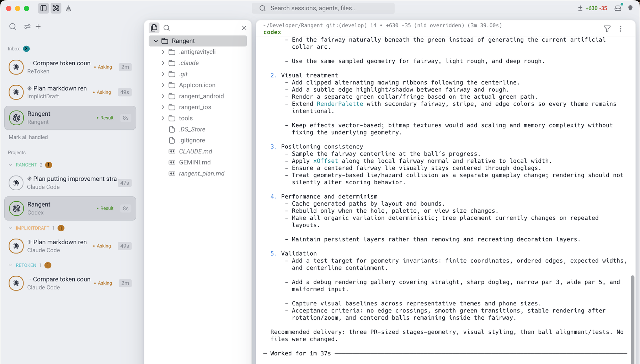Expand the rangent_android folder
The width and height of the screenshot is (640, 364).
(163, 96)
